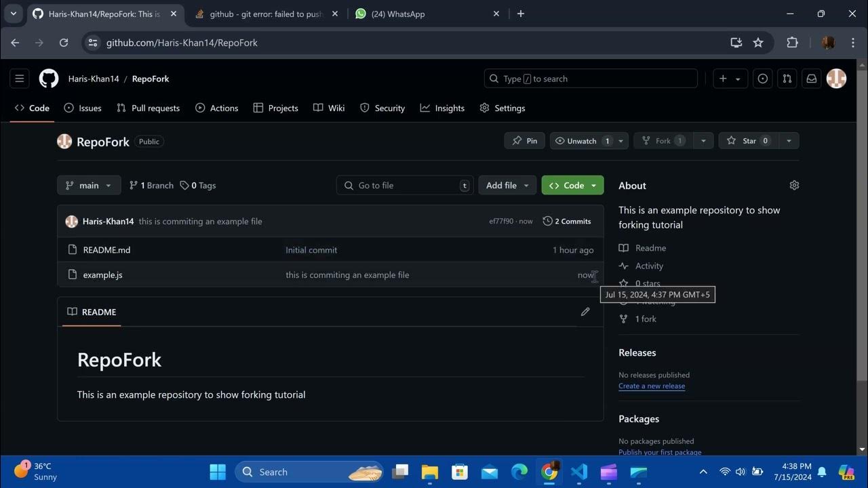Open the Windows Start menu

(x=218, y=472)
